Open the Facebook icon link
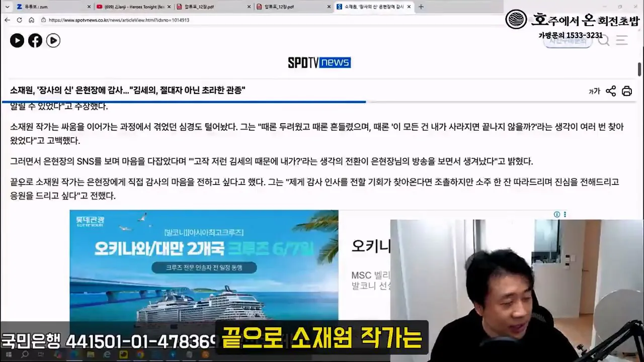 coord(35,41)
